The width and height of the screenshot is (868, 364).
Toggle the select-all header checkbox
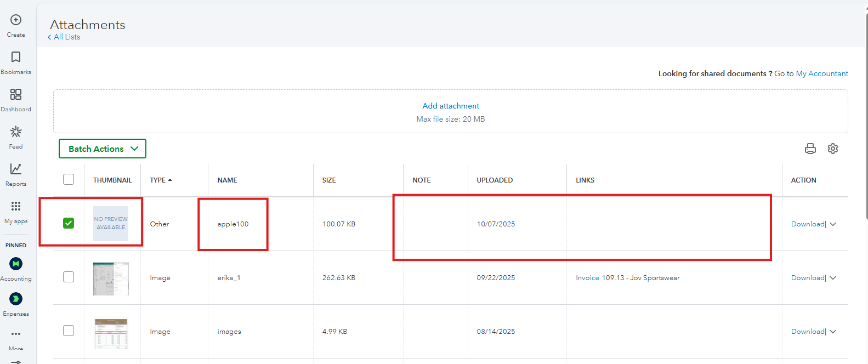[x=69, y=179]
